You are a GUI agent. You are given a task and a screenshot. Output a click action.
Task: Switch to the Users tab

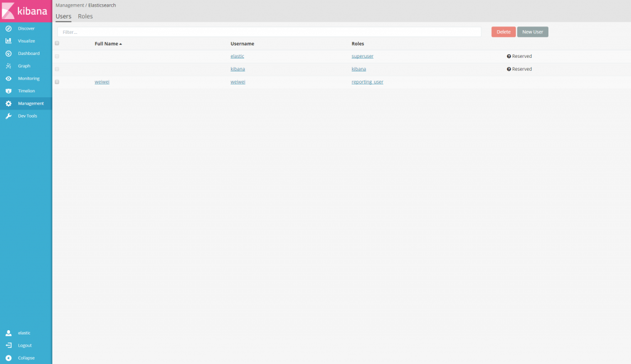(63, 17)
